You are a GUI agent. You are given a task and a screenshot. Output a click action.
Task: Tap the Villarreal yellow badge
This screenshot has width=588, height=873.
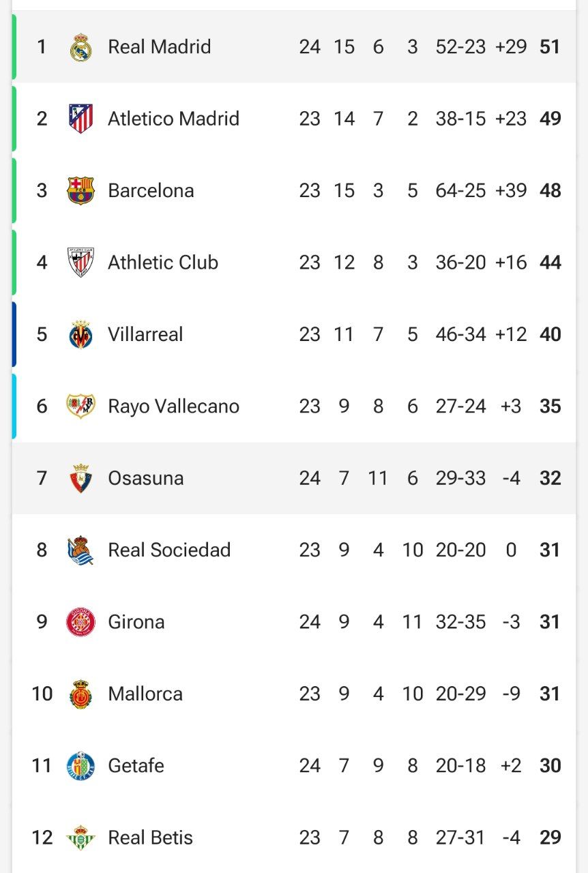pos(80,334)
